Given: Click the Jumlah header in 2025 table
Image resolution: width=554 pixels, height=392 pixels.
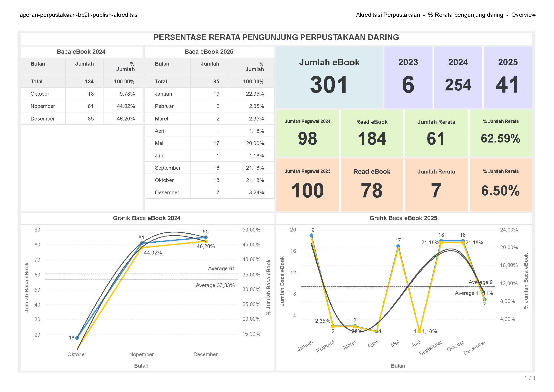Looking at the screenshot, I should [x=210, y=64].
